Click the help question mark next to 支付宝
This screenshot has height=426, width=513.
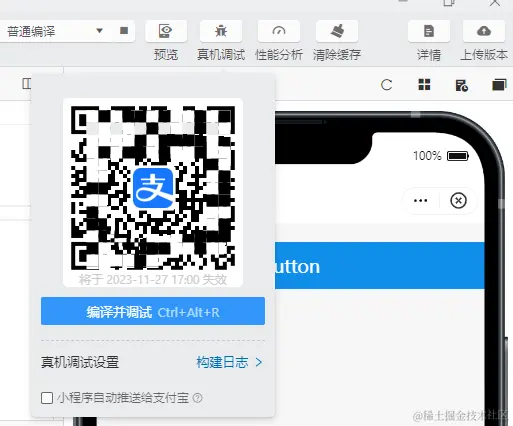point(198,398)
